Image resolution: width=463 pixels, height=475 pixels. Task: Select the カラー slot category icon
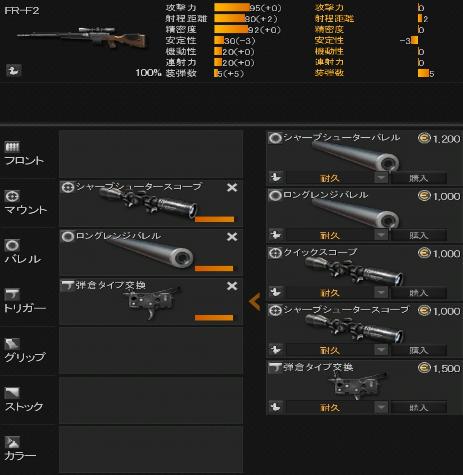click(x=12, y=442)
